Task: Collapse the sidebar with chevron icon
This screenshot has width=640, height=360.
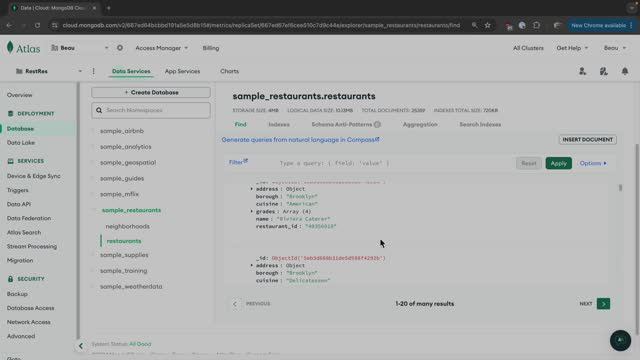Action: tap(80, 346)
